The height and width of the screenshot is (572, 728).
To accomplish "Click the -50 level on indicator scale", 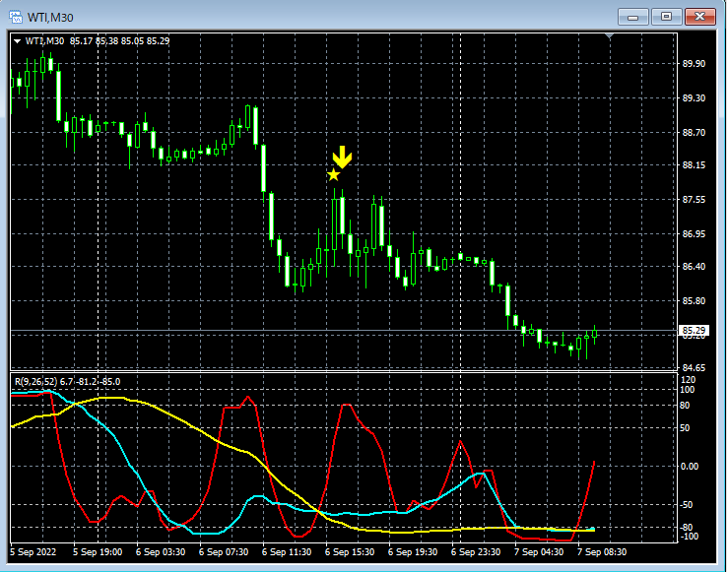I will coord(687,505).
